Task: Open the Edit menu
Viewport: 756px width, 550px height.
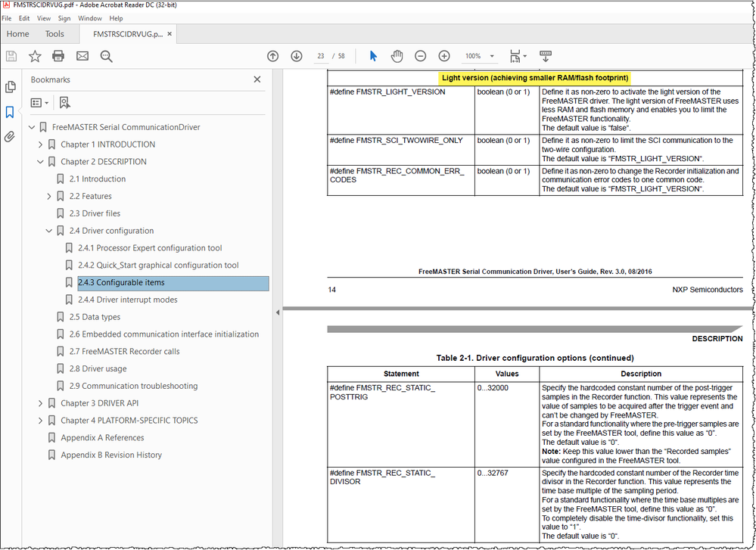Action: click(x=24, y=18)
